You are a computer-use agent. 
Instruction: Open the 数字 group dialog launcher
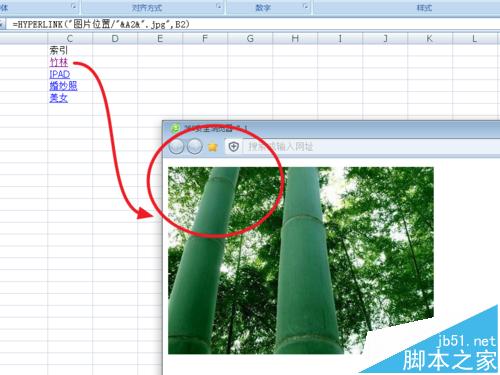pos(305,6)
